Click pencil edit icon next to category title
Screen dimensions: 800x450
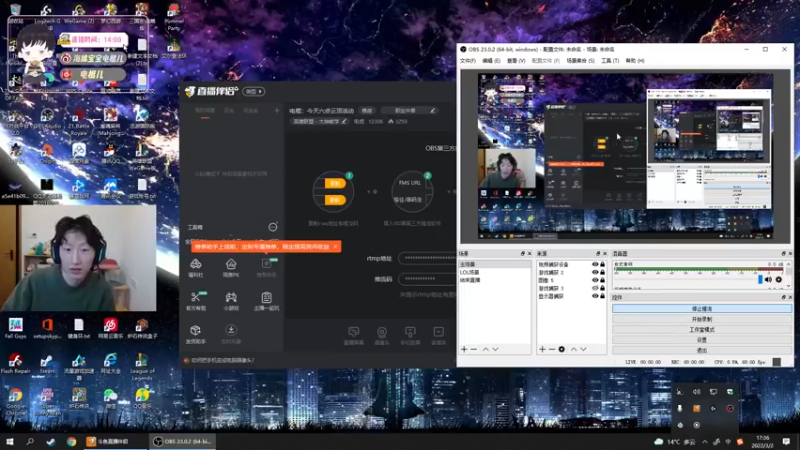(344, 121)
